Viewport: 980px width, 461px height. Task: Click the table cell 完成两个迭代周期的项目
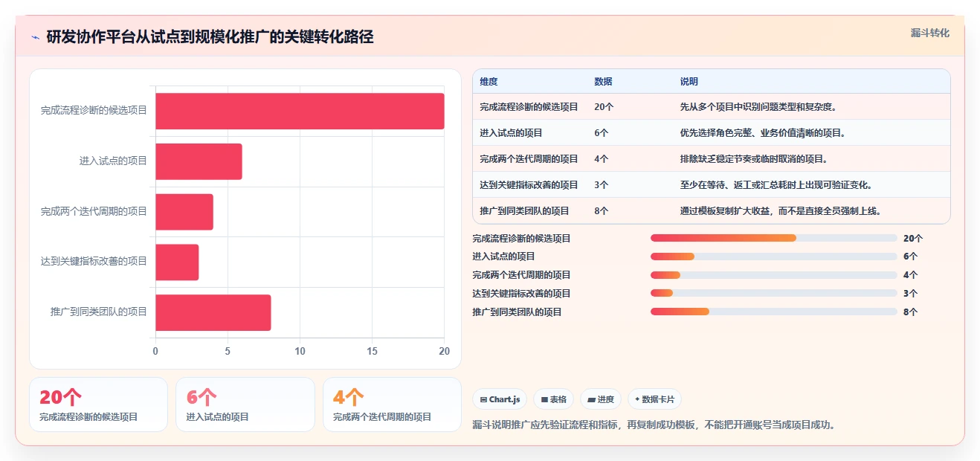point(529,159)
